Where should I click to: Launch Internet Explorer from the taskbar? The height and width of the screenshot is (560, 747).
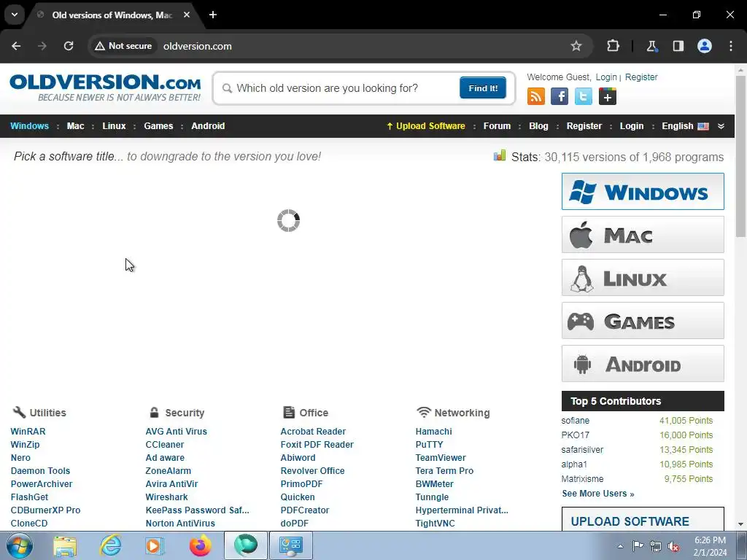111,545
